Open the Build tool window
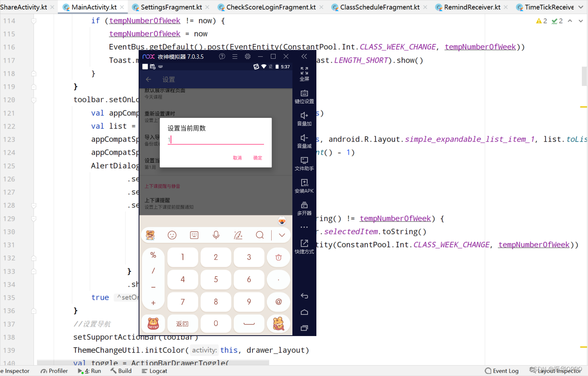 click(x=121, y=371)
